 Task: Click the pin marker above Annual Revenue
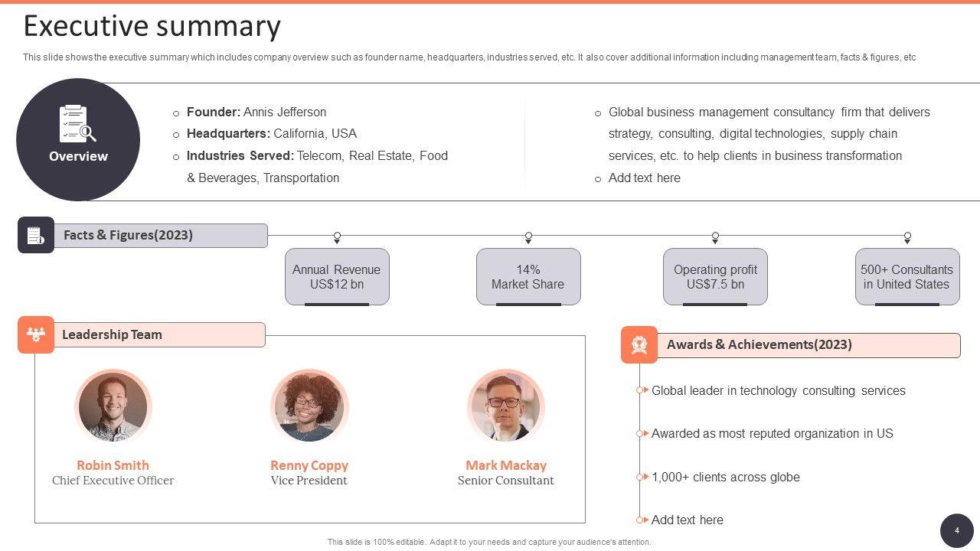click(337, 237)
